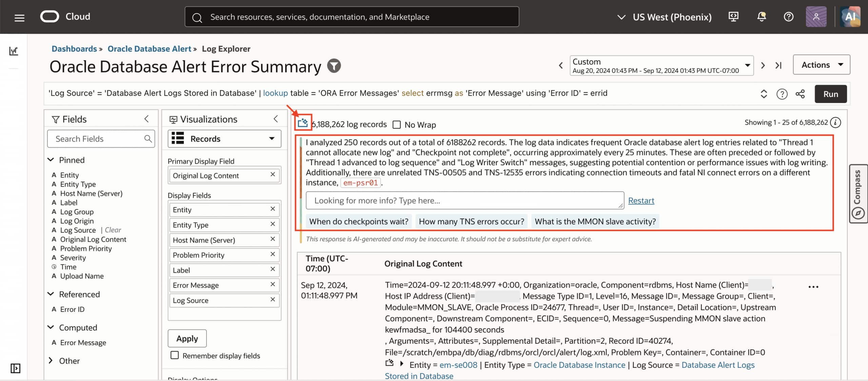Image resolution: width=868 pixels, height=381 pixels.
Task: Click the Run button
Action: (x=830, y=94)
